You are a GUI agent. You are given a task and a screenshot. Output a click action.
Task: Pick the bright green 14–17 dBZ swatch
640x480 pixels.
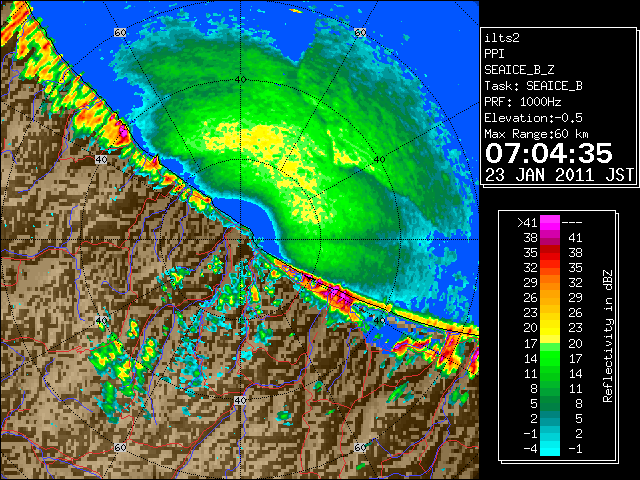click(x=550, y=358)
